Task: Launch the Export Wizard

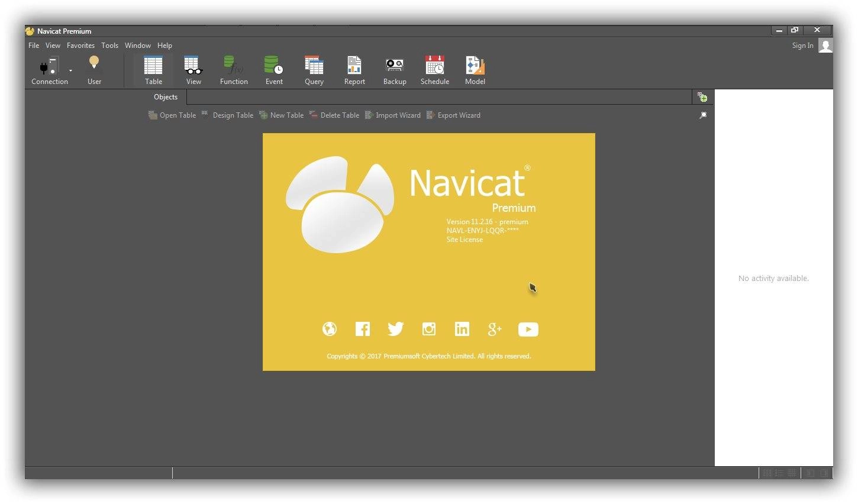Action: click(x=454, y=115)
